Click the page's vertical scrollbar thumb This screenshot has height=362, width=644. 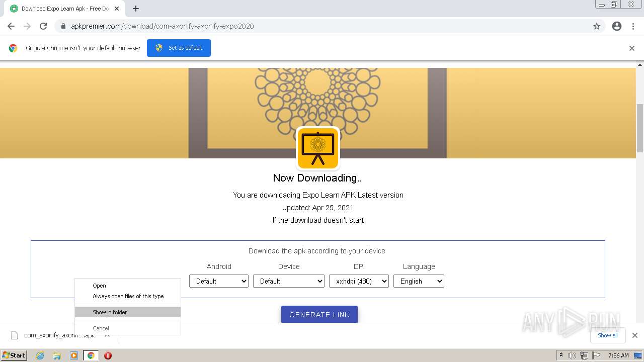pyautogui.click(x=640, y=128)
